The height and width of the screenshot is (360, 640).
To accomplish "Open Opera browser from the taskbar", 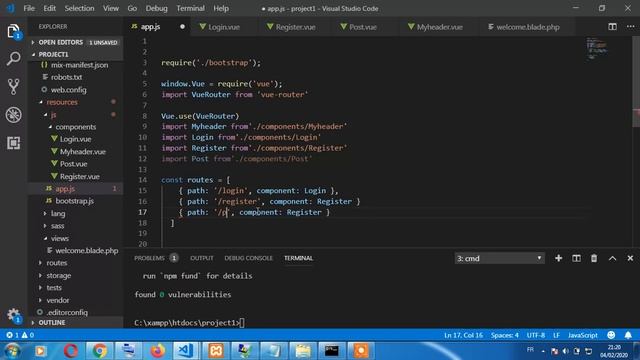I will click(70, 351).
